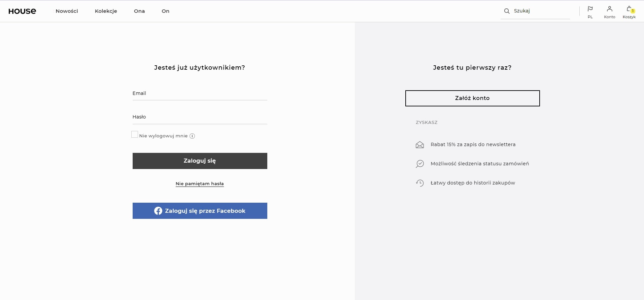The width and height of the screenshot is (644, 300).
Task: Tick the Nie wylogowuj mnie checkbox
Action: click(135, 134)
